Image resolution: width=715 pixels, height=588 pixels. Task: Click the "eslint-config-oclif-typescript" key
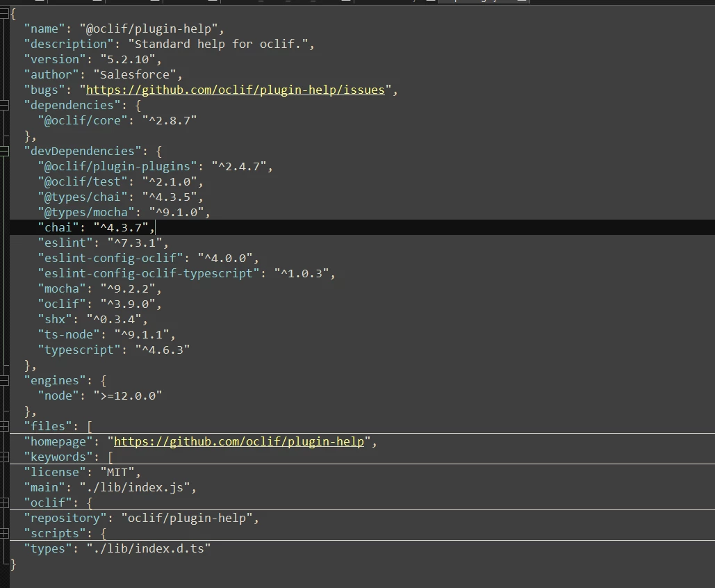click(148, 273)
